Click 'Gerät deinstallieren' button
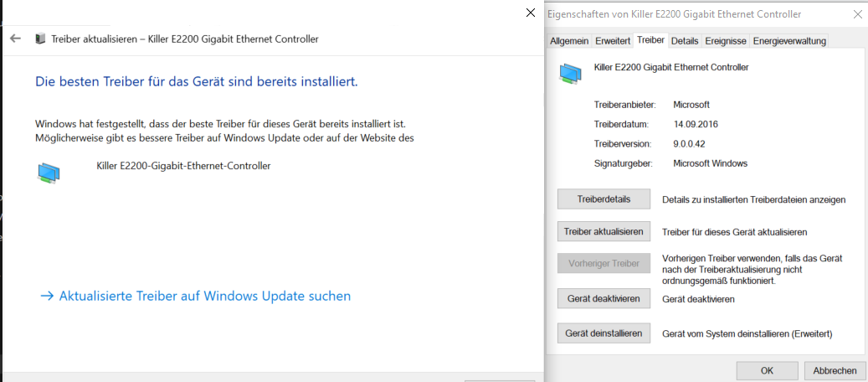 click(x=603, y=333)
